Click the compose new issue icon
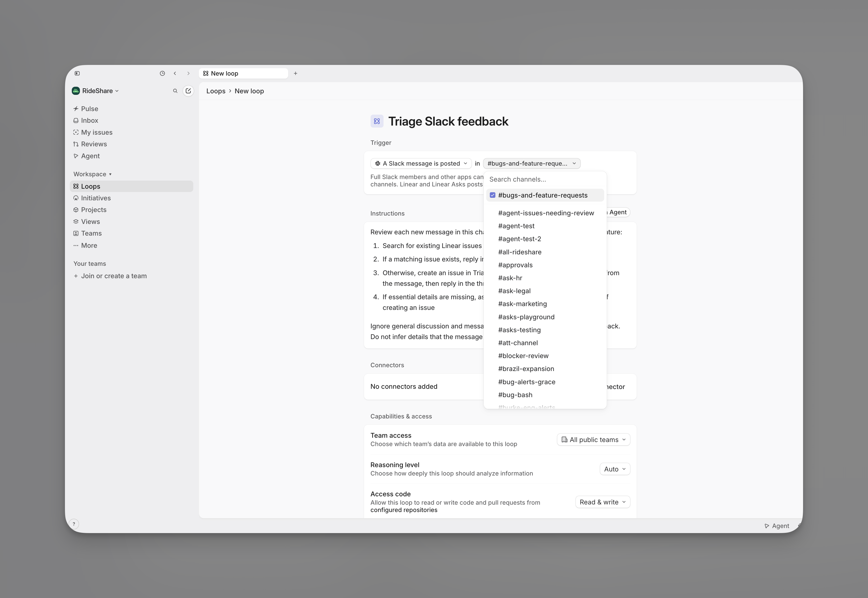 click(188, 91)
